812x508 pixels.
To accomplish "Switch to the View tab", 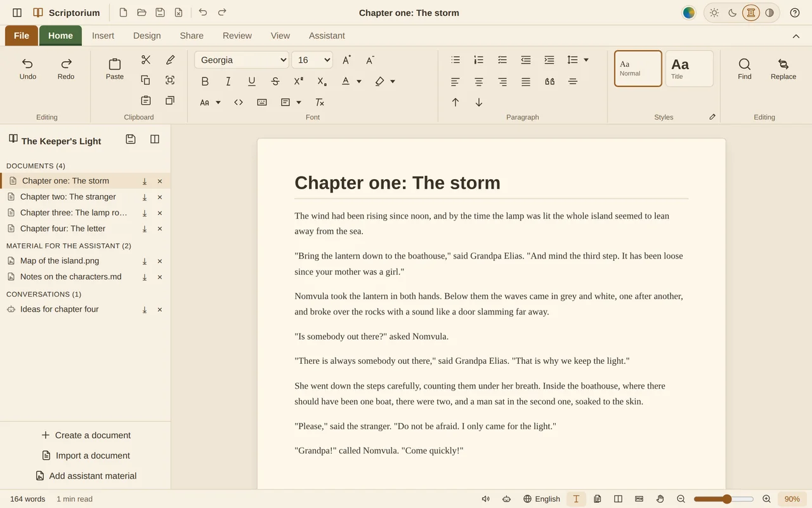I will coord(280,36).
